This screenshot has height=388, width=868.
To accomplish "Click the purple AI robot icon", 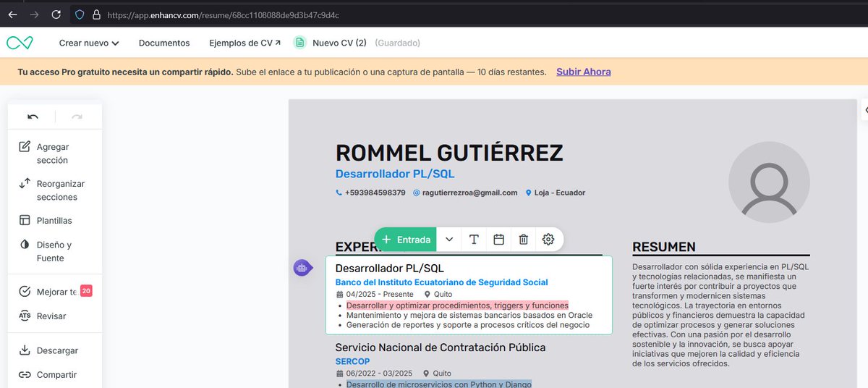I will (302, 268).
